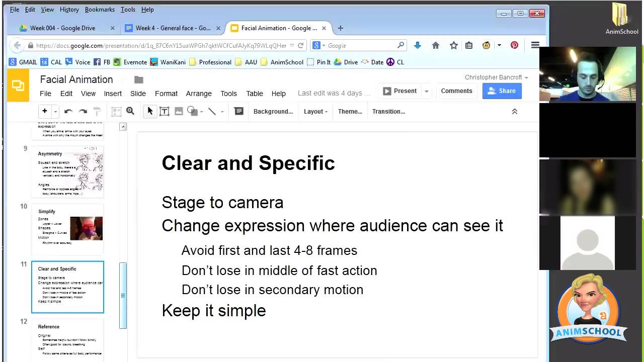Select the Line tool icon
The width and height of the screenshot is (644, 362).
212,112
